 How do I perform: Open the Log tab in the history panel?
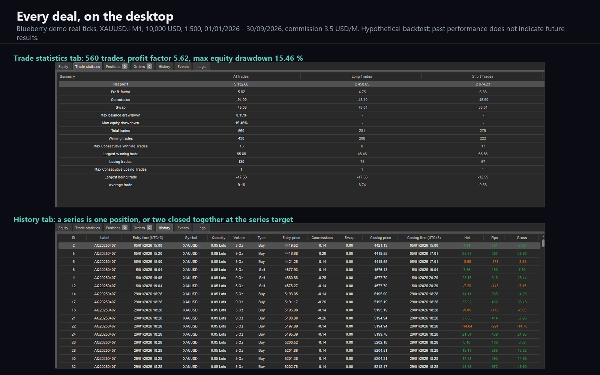(x=202, y=228)
